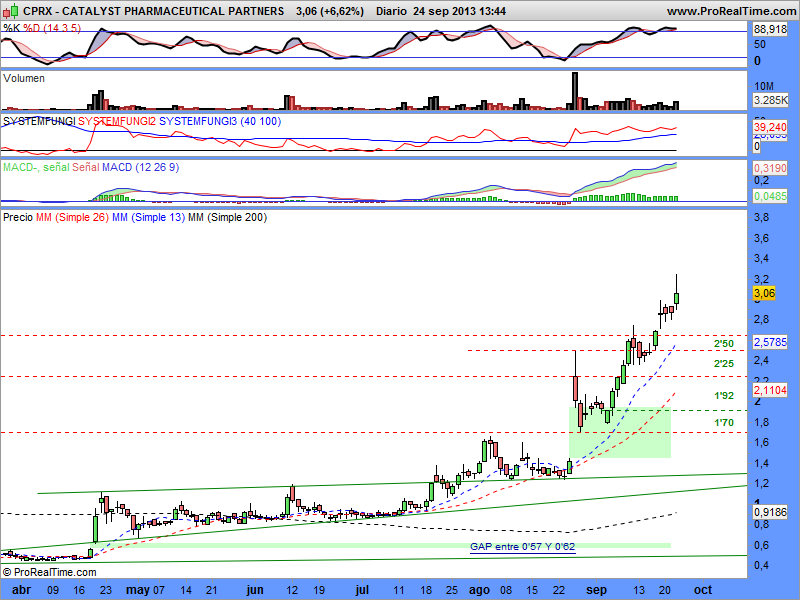Select the 3.285K volume value box
This screenshot has width=800, height=600.
pyautogui.click(x=770, y=100)
